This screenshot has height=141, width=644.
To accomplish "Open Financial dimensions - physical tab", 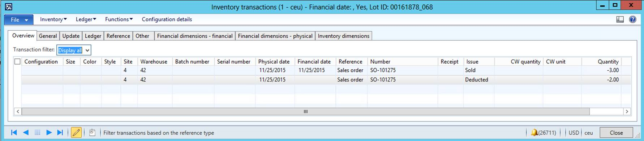I will click(275, 36).
